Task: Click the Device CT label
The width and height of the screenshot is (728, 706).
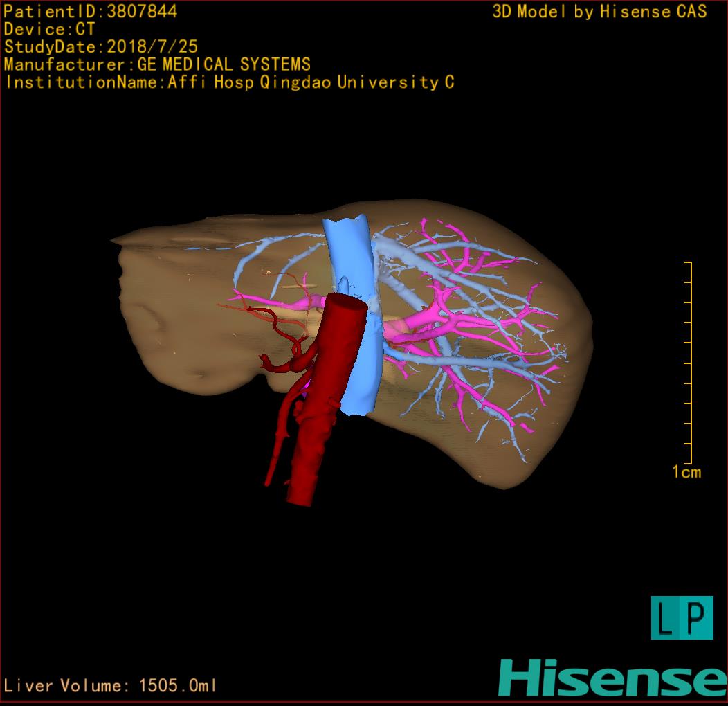Action: (50, 29)
